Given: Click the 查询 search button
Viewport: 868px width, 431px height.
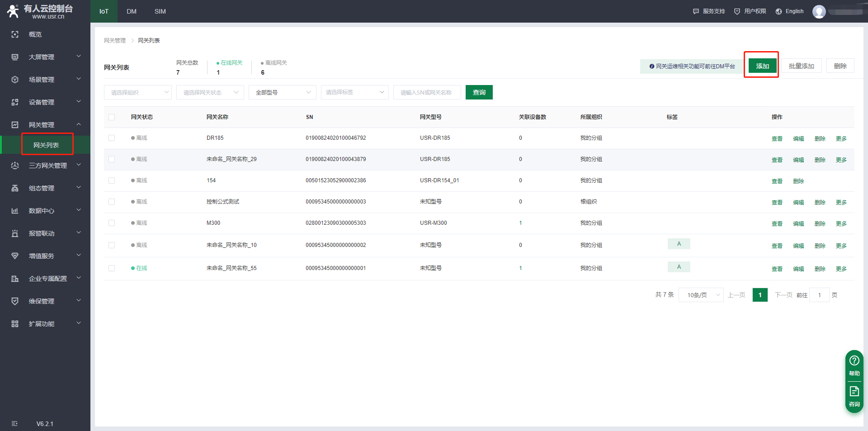Looking at the screenshot, I should point(479,92).
